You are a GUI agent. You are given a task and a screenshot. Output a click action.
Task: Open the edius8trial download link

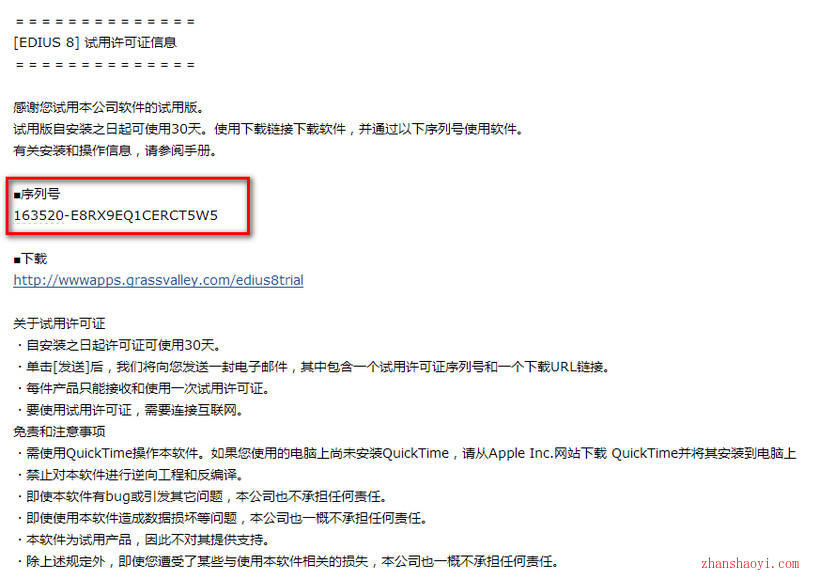158,280
